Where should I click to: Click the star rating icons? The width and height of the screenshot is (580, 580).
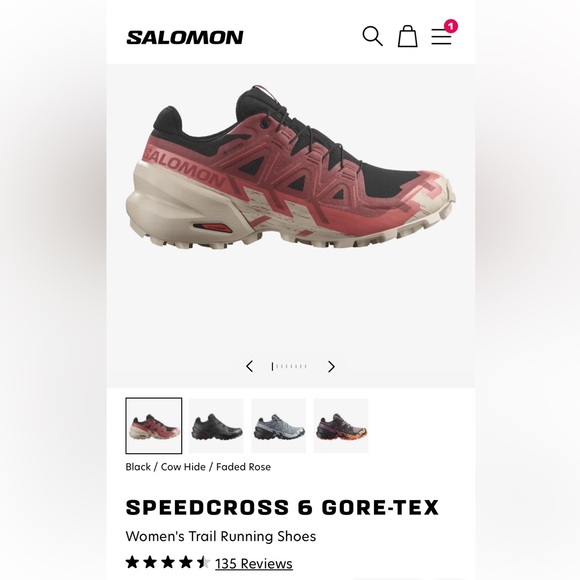[x=168, y=562]
